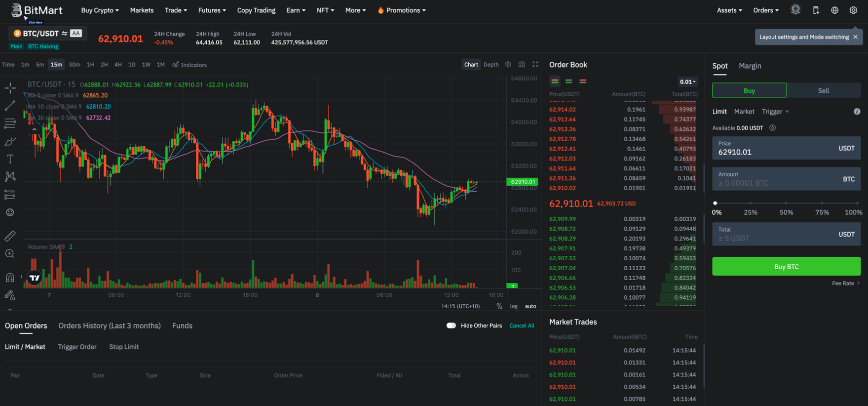Switch to Trigger Order sub-tab
The image size is (868, 406).
pyautogui.click(x=77, y=347)
